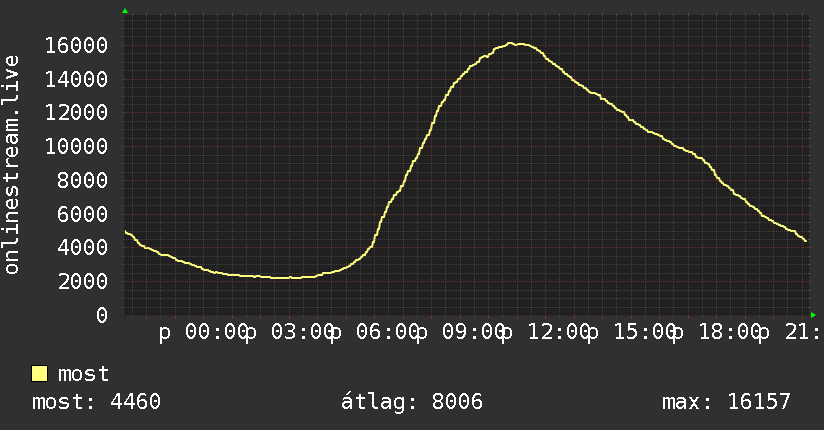Click the yellow 'most' legend color swatch
This screenshot has height=430, width=824.
coord(39,374)
